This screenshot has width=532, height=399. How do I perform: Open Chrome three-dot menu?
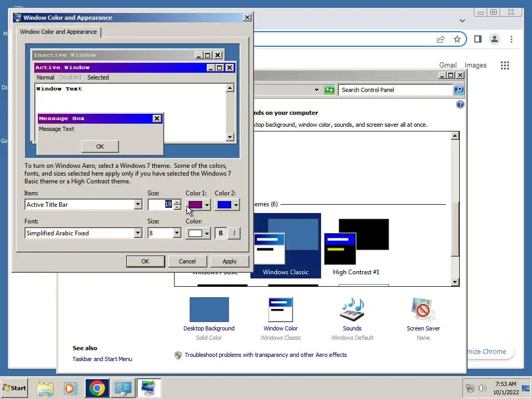point(511,39)
